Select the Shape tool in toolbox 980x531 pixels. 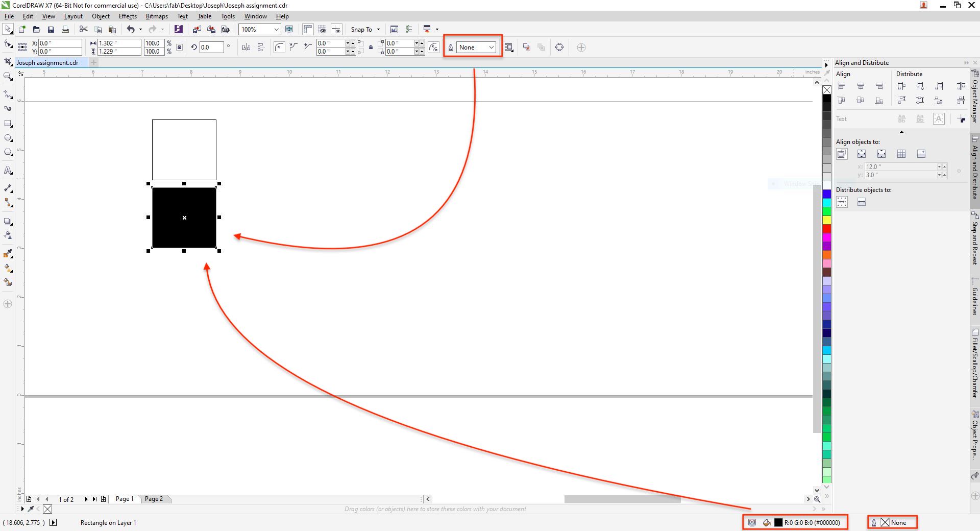8,44
